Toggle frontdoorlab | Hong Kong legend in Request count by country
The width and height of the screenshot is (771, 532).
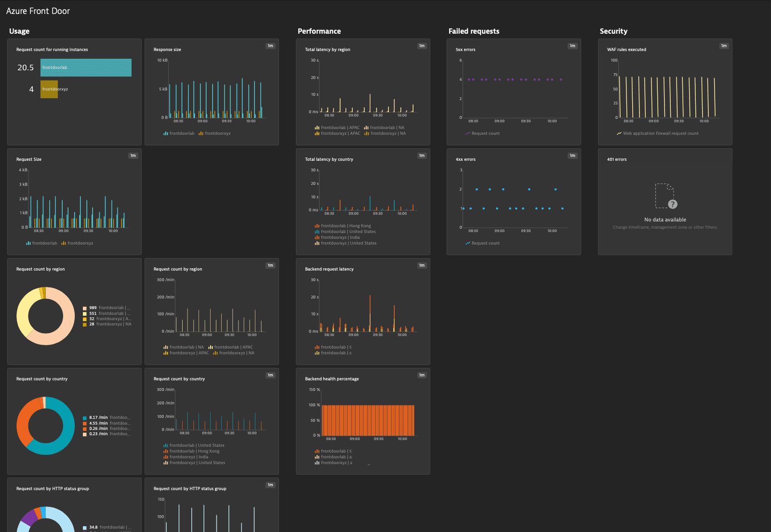191,451
